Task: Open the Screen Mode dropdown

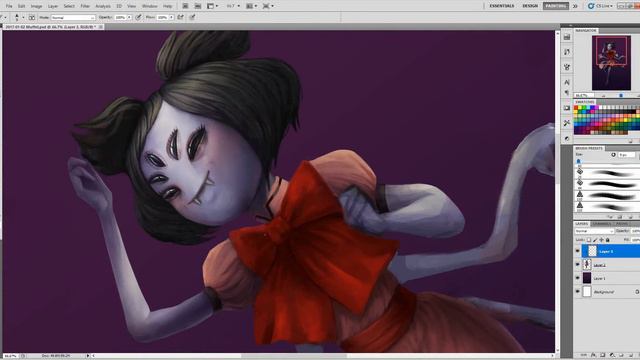Action: point(268,6)
